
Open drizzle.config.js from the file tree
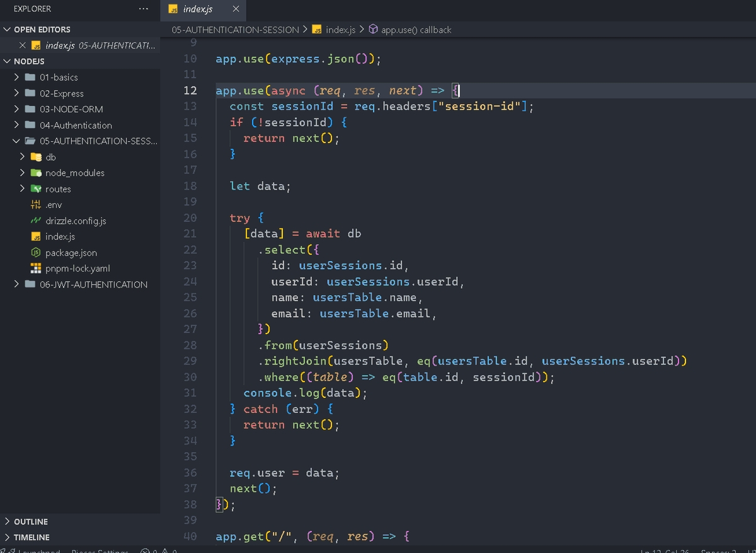76,221
